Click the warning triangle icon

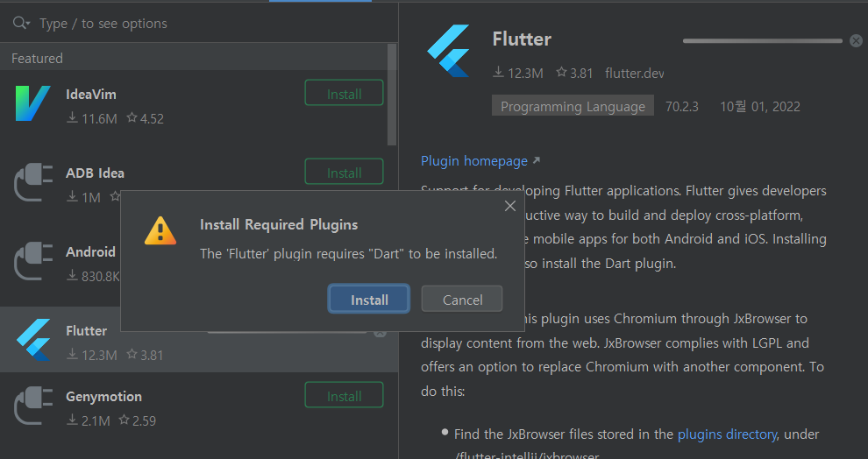(160, 230)
